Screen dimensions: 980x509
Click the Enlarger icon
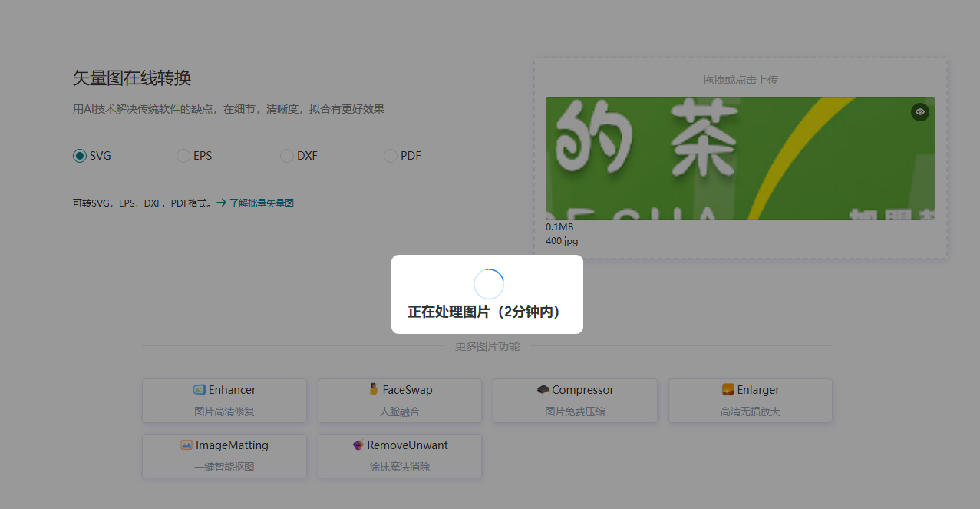pos(728,389)
